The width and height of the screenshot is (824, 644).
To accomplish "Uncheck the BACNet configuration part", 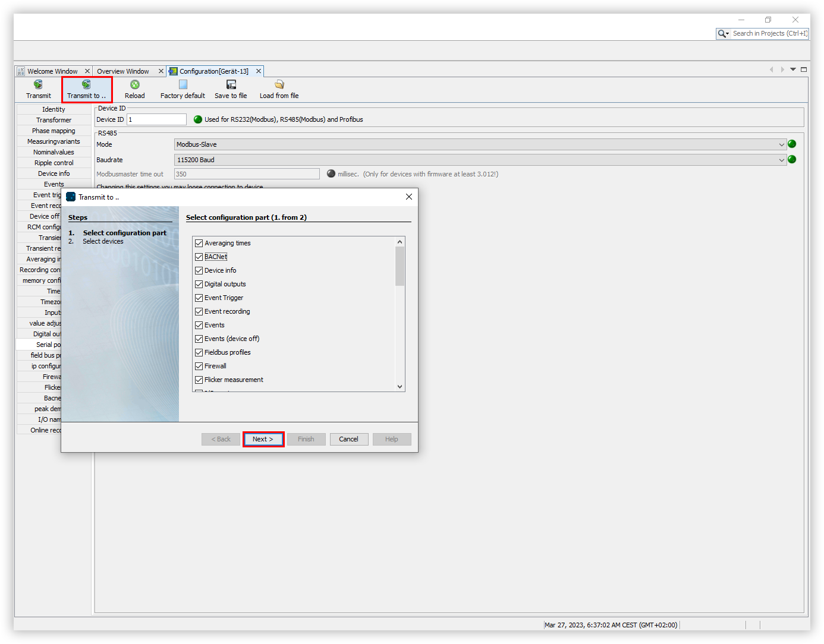I will point(199,257).
